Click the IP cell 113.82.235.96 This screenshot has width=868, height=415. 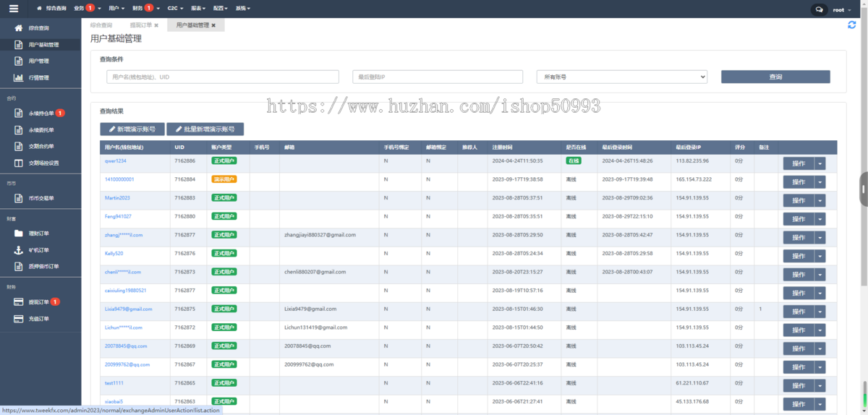pyautogui.click(x=692, y=161)
